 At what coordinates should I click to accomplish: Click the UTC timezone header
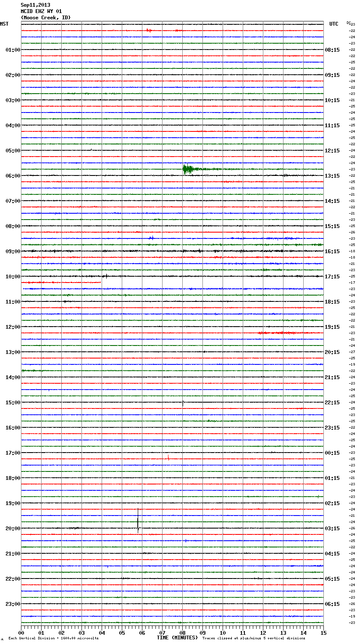pyautogui.click(x=334, y=24)
